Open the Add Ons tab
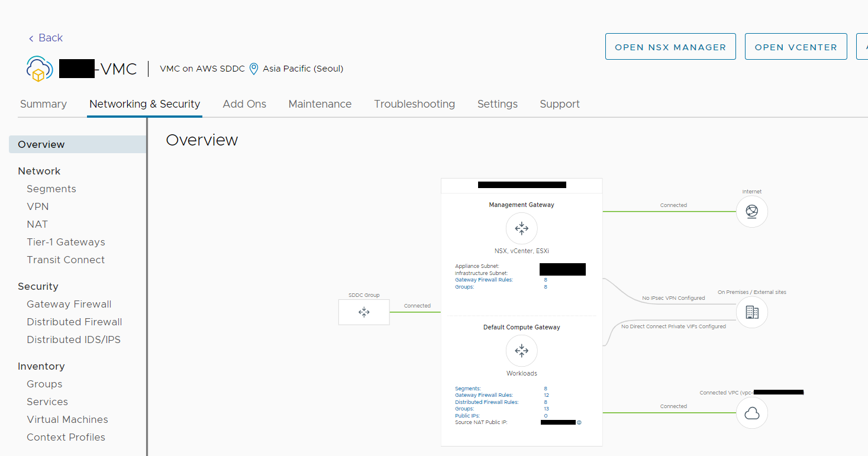 [x=244, y=104]
